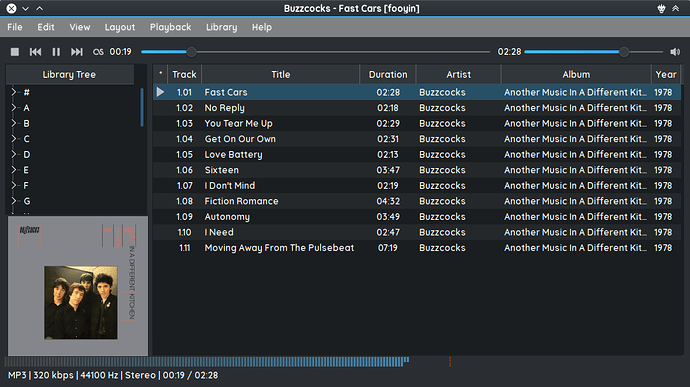Open the View menu
690x387 pixels.
click(80, 27)
